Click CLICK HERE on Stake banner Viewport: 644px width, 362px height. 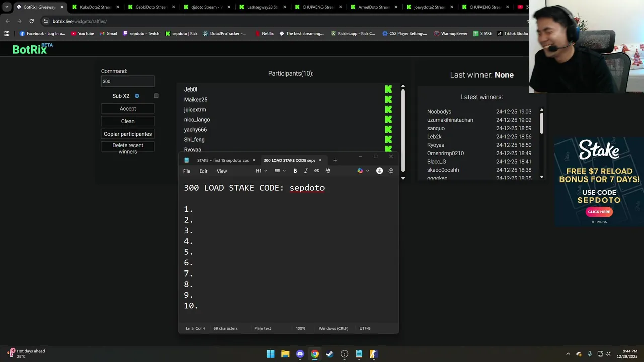point(599,212)
